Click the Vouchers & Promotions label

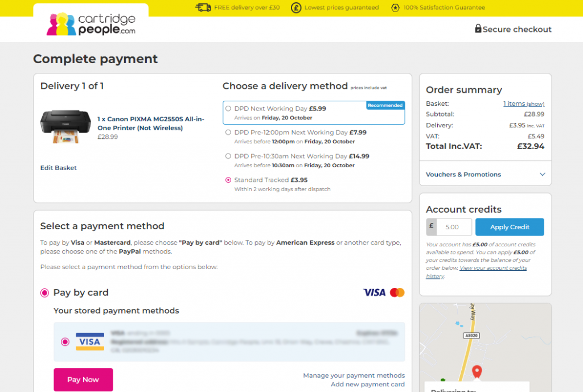pos(463,174)
